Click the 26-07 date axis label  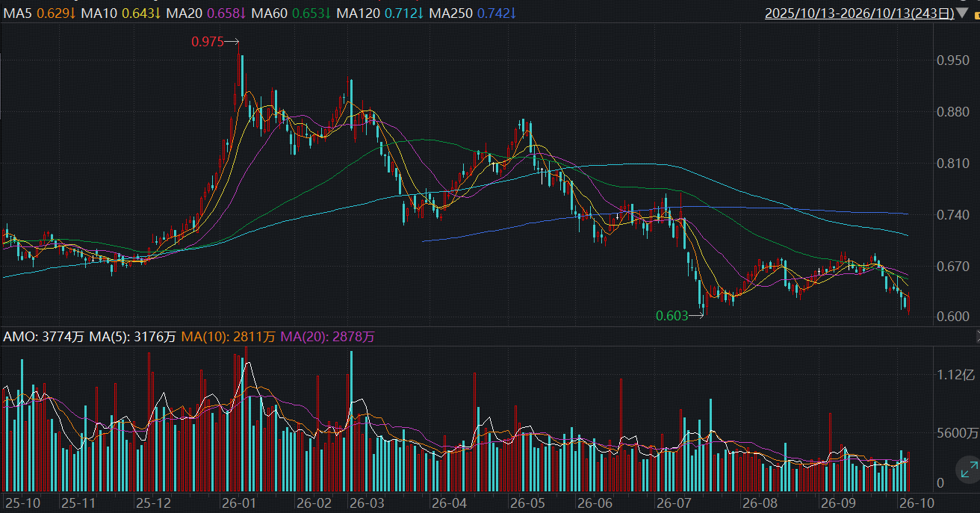(672, 503)
